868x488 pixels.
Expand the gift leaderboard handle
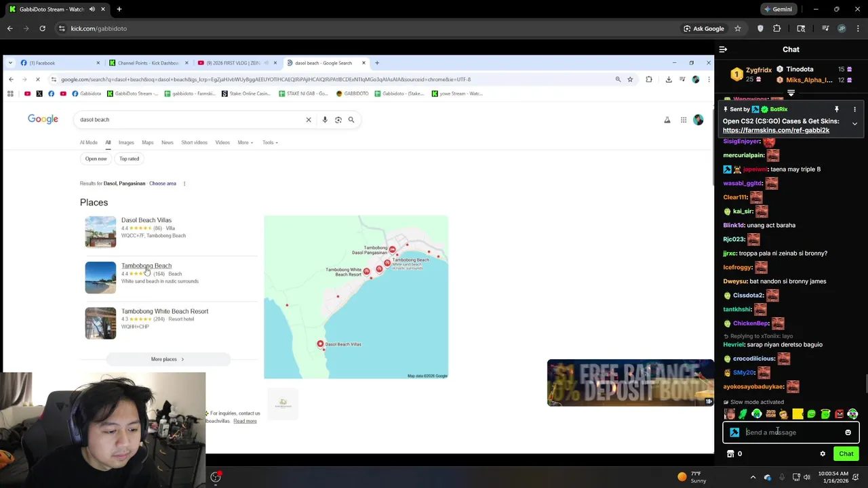click(791, 93)
